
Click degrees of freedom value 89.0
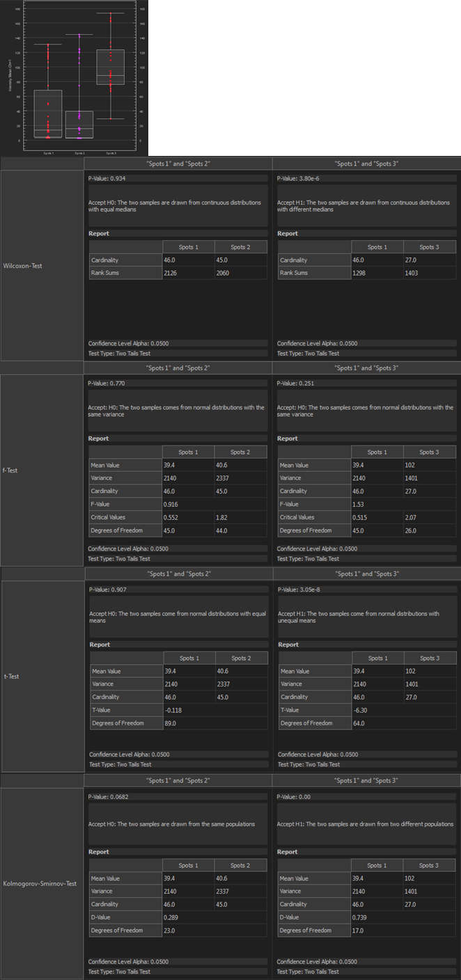215,723
